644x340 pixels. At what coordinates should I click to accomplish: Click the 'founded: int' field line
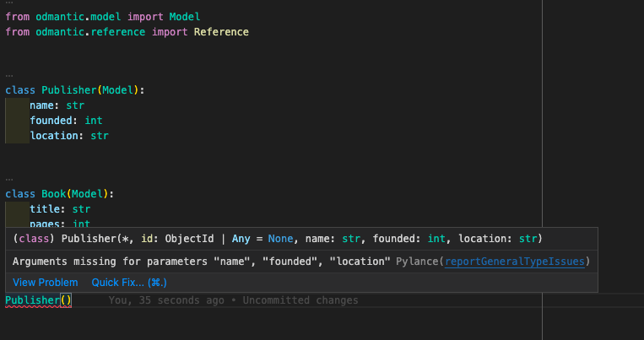(x=66, y=121)
